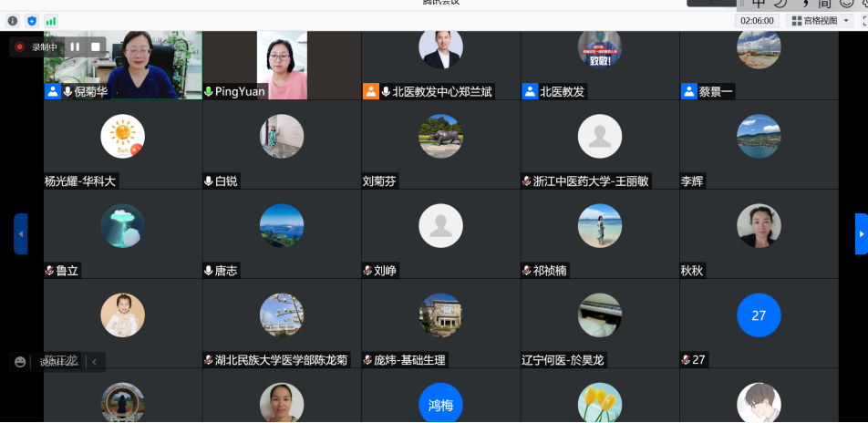Open the 宫格视图 layout dropdown
Viewport: 868px width, 423px height.
819,20
